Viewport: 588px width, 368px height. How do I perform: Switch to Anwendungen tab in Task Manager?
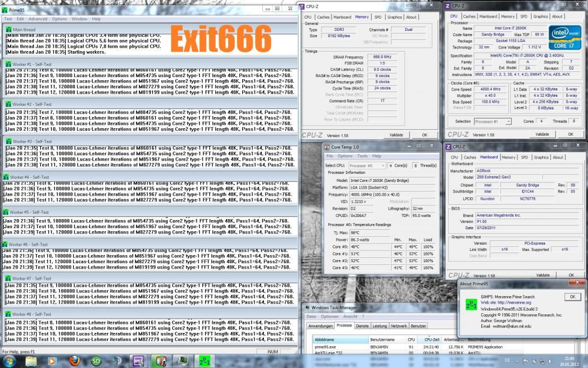click(x=320, y=325)
